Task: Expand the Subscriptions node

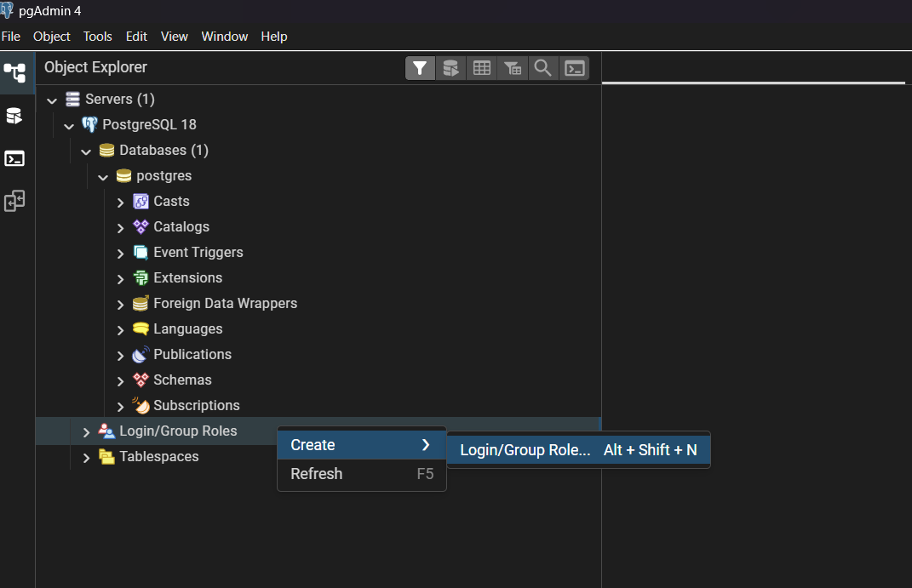Action: (x=120, y=408)
